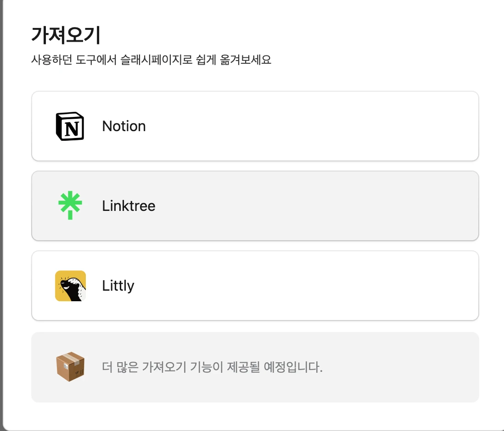
Task: Click the dark strip at window's left edge
Action: coord(1,215)
